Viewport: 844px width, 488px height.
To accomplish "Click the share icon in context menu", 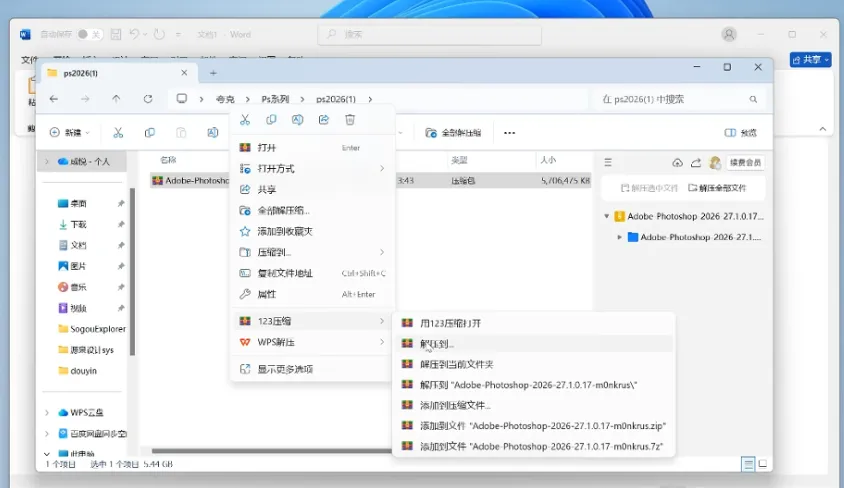I will 323,120.
